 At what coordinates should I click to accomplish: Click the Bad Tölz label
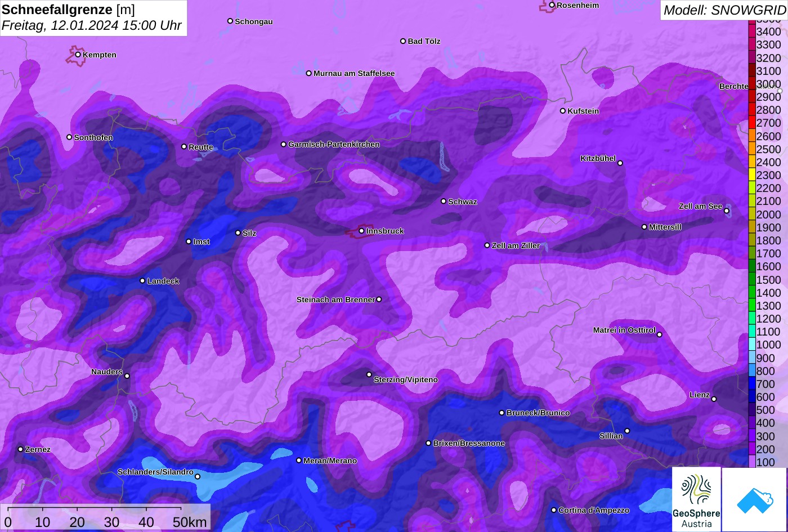[x=424, y=41]
